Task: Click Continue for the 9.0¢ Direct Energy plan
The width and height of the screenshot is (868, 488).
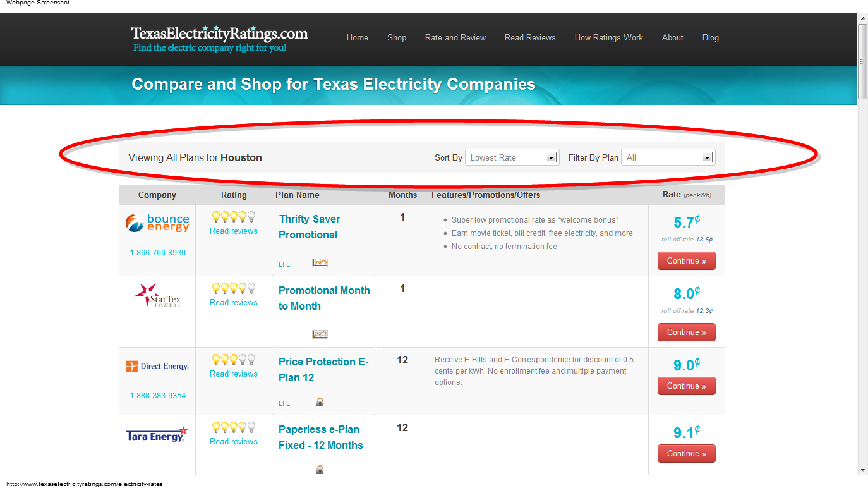Action: (x=687, y=386)
